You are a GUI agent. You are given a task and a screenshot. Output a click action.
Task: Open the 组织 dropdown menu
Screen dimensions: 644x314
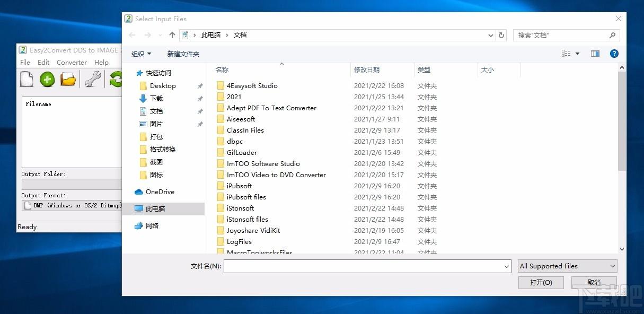141,54
